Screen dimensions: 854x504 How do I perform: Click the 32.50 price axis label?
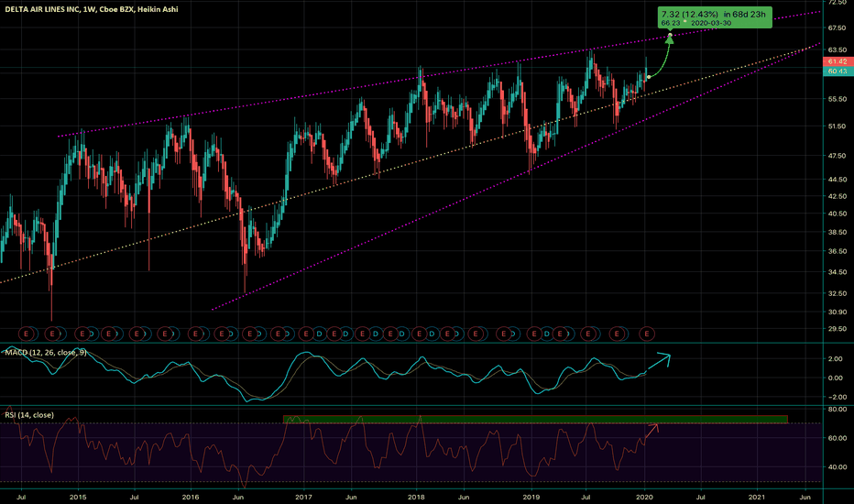pos(838,293)
